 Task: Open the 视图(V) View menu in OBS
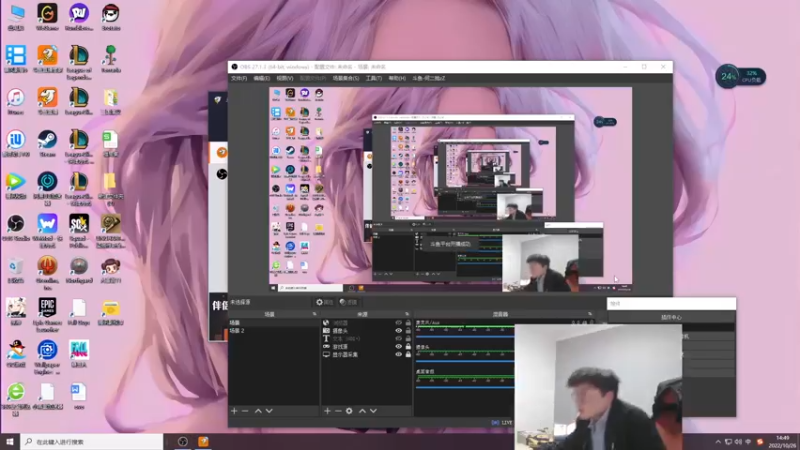click(x=285, y=79)
